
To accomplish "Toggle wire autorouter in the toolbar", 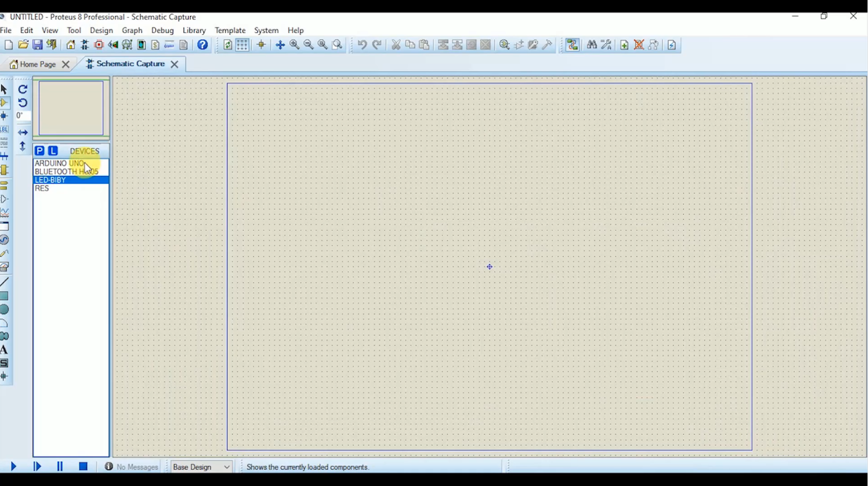I will [x=572, y=45].
